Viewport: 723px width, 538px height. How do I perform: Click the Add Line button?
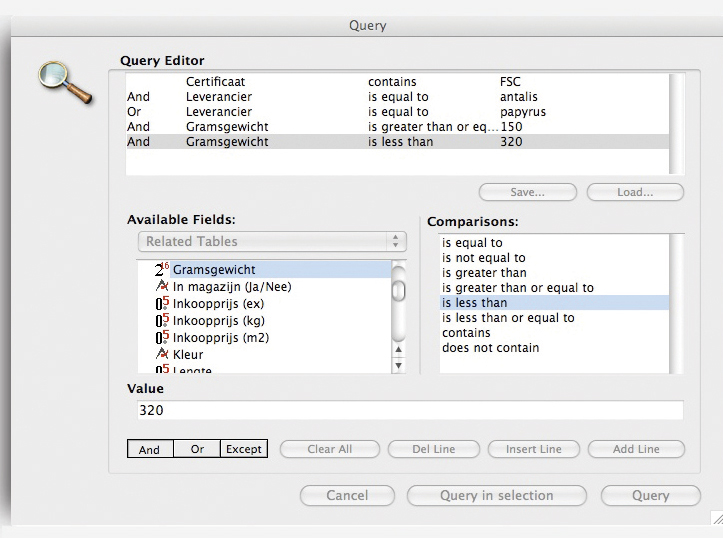tap(636, 449)
